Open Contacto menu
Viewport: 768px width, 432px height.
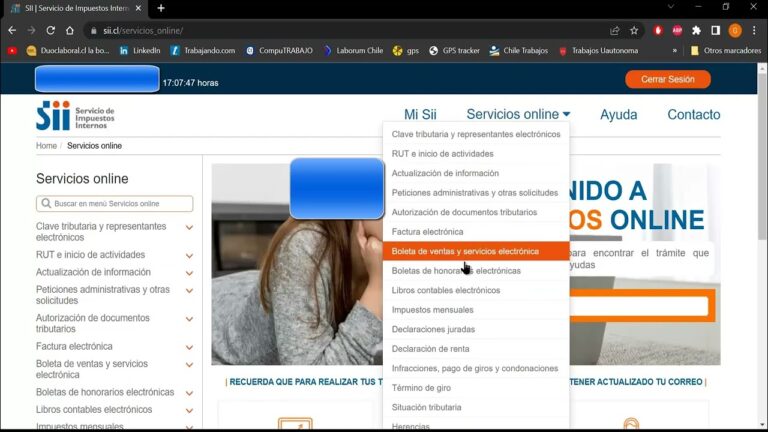coord(694,115)
